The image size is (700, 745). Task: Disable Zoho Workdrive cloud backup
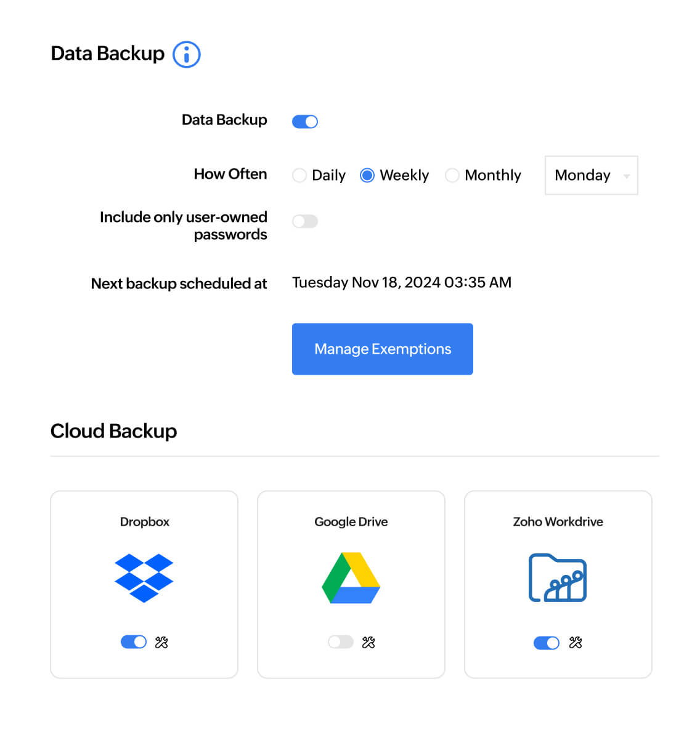point(546,643)
